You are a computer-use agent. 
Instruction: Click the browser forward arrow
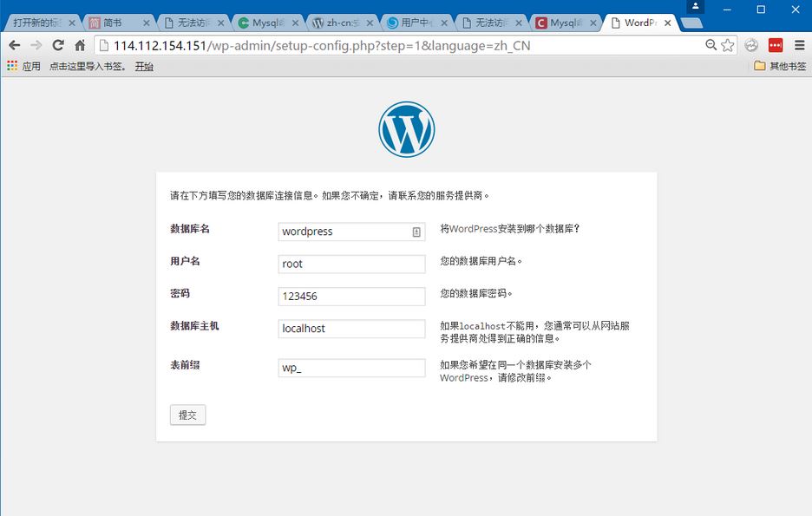tap(36, 46)
